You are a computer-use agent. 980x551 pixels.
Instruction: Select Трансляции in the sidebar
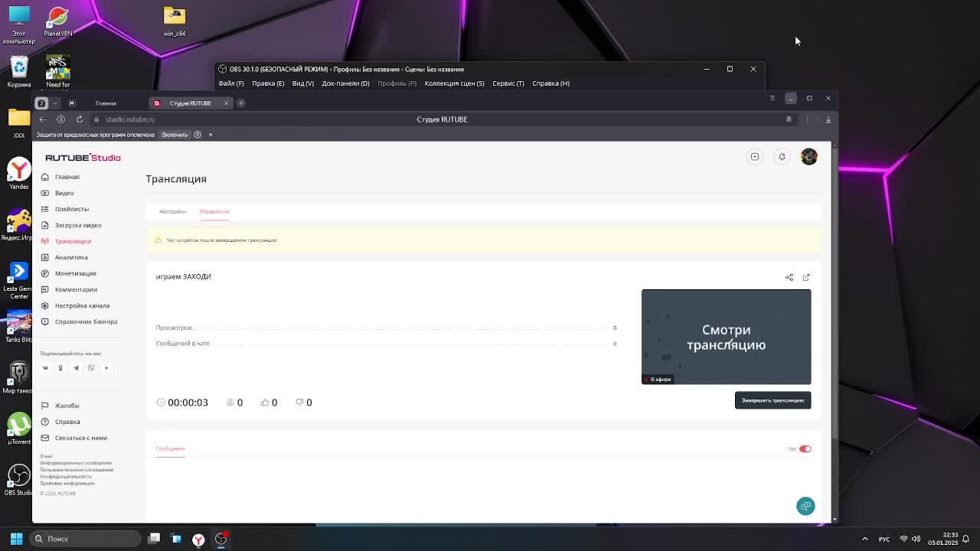pos(73,241)
